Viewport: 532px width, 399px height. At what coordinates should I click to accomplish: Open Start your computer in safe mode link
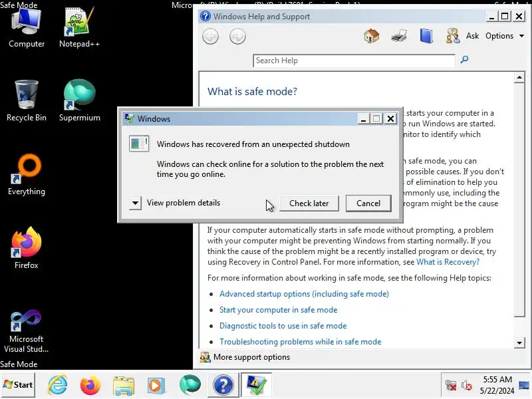click(x=278, y=310)
